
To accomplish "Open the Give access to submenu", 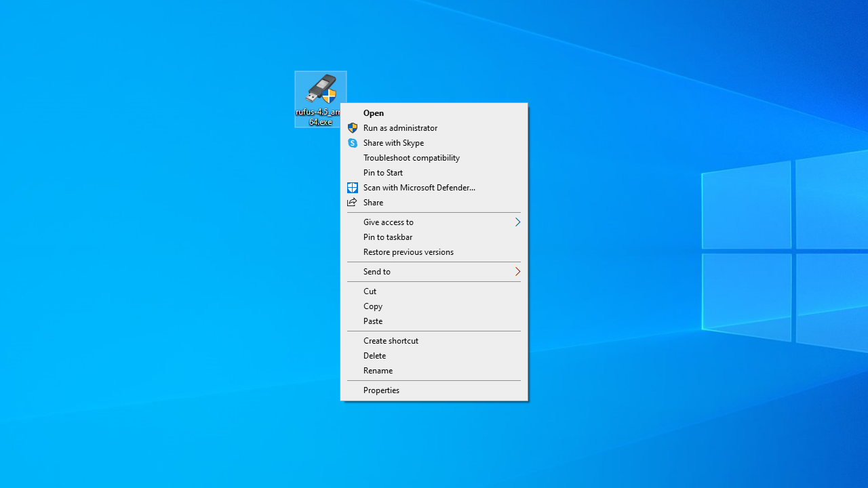I will point(389,222).
